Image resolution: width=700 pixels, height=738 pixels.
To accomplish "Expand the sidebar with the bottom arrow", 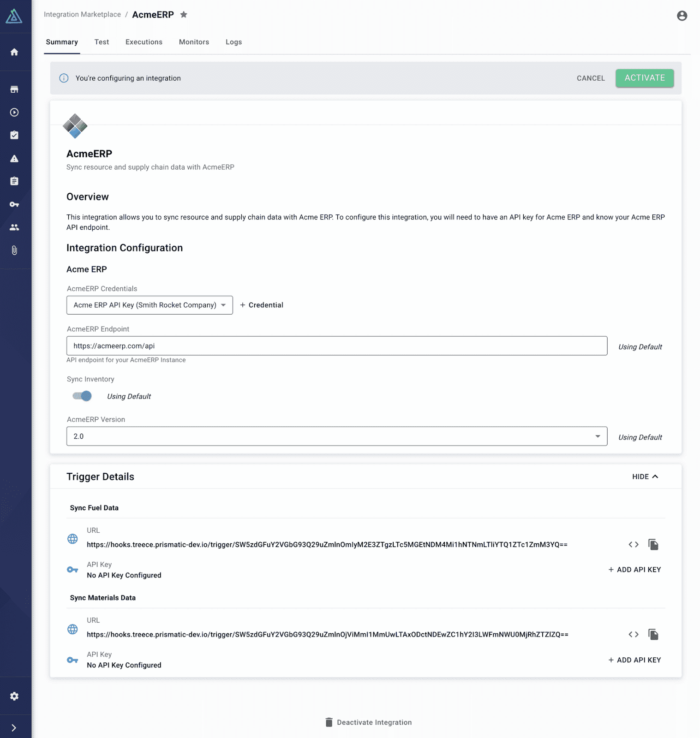I will [x=14, y=728].
